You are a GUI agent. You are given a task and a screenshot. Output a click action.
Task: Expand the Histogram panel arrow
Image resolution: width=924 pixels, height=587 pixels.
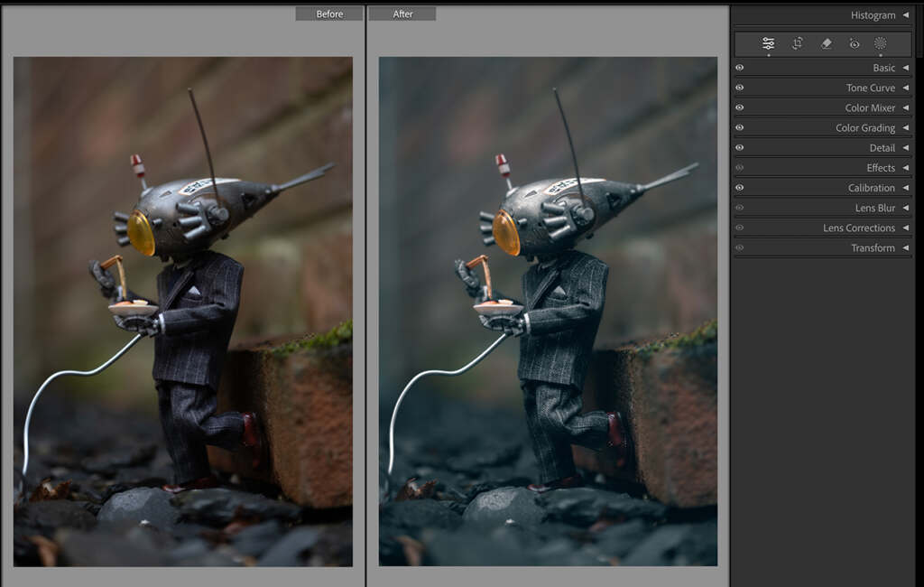tap(906, 15)
